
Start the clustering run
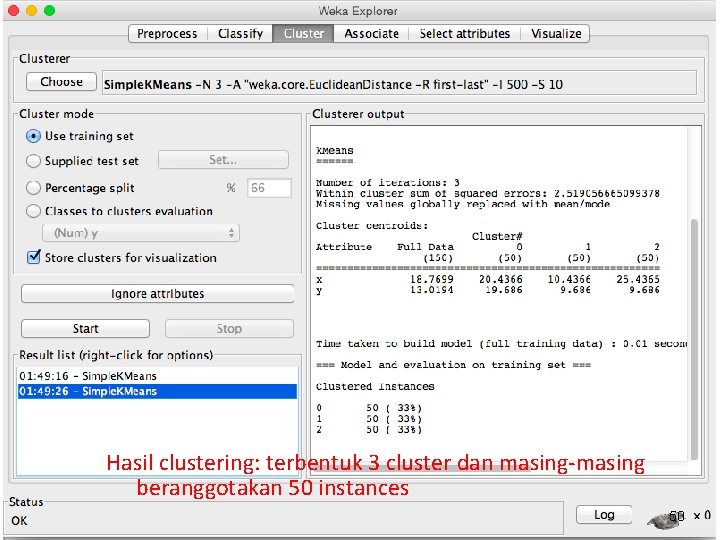[x=85, y=329]
